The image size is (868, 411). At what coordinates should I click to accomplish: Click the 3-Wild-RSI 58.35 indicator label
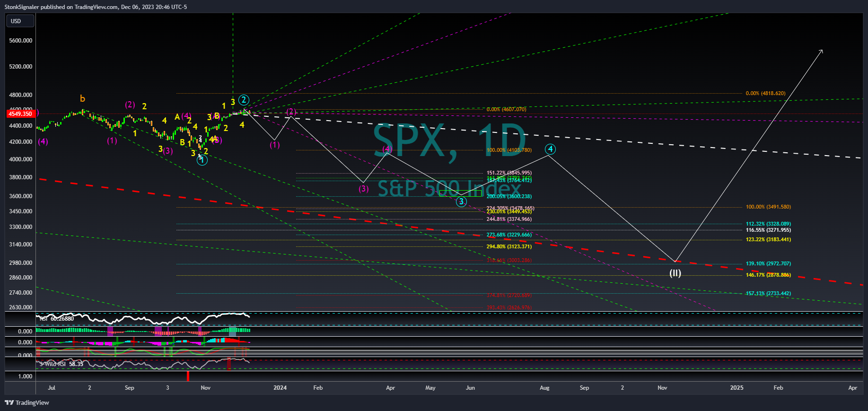61,364
